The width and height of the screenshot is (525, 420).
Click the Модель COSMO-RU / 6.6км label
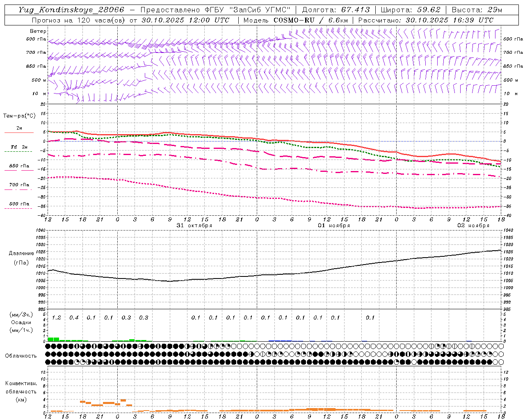coord(296,20)
